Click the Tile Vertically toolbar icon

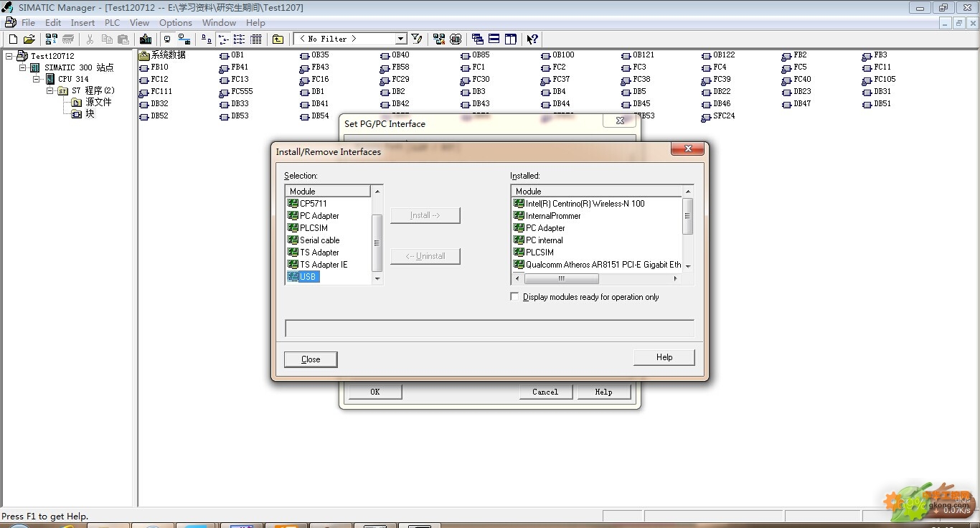pyautogui.click(x=511, y=39)
